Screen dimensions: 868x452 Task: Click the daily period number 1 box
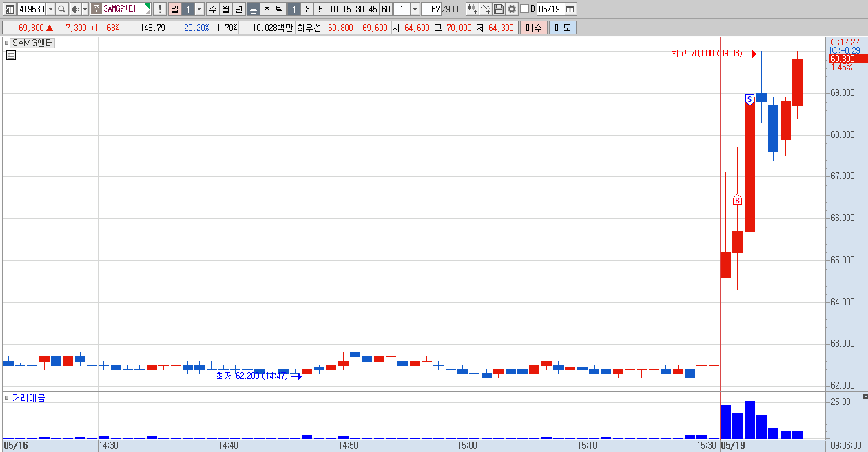(187, 9)
